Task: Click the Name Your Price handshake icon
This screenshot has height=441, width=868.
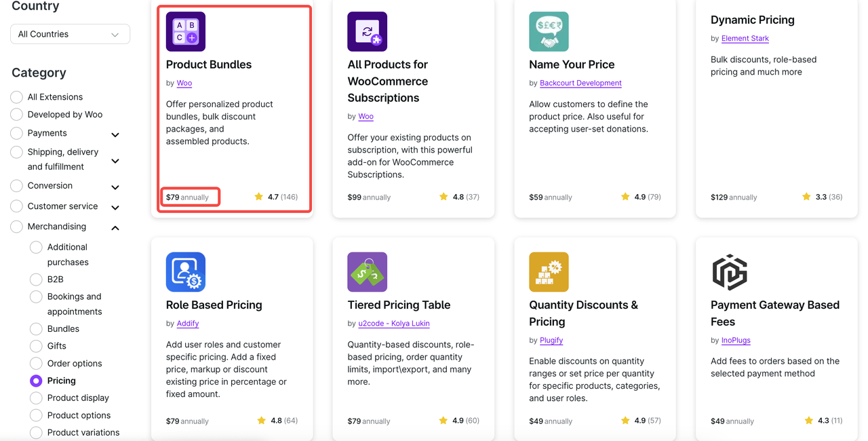Action: (549, 31)
